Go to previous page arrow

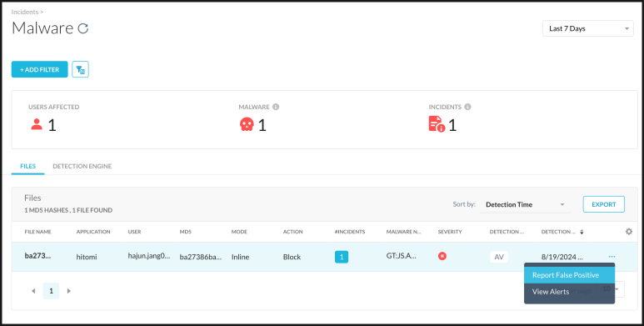click(33, 291)
